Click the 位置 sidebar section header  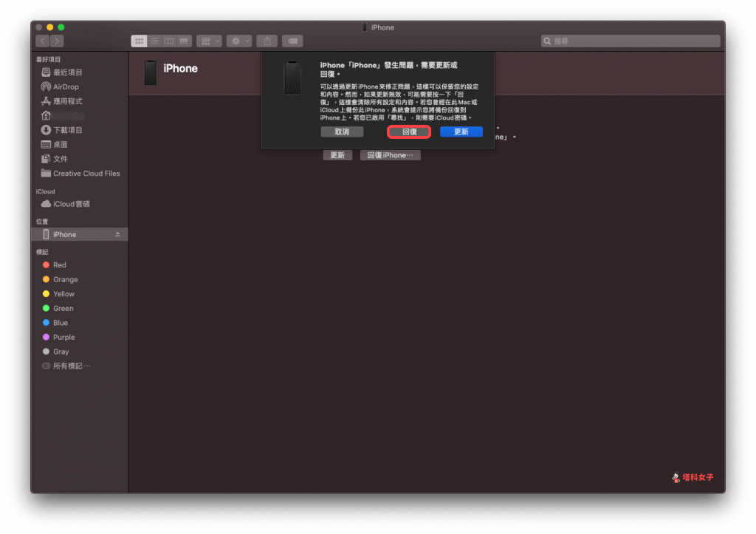coord(42,222)
